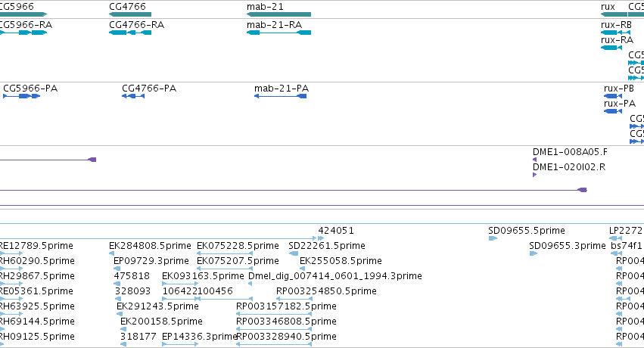This screenshot has height=348, width=644.
Task: Select the RP003157182.5prime label
Action: coord(286,306)
